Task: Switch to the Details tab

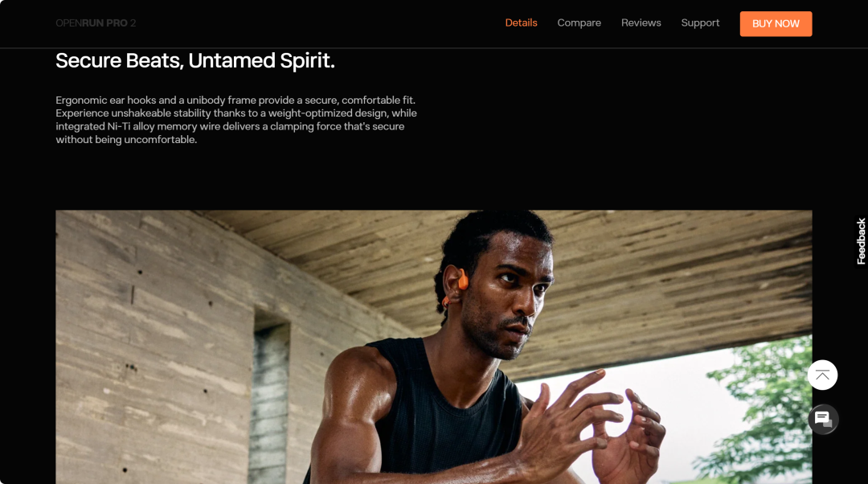Action: click(x=521, y=23)
